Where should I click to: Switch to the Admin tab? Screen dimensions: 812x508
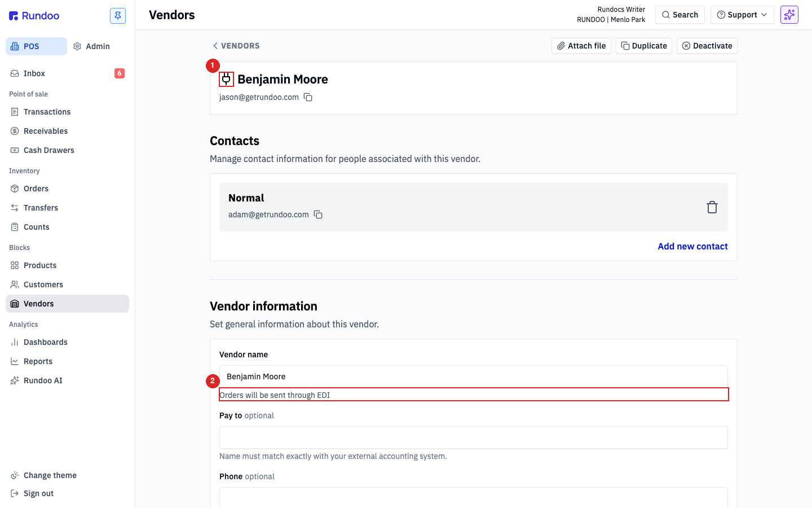pyautogui.click(x=92, y=46)
